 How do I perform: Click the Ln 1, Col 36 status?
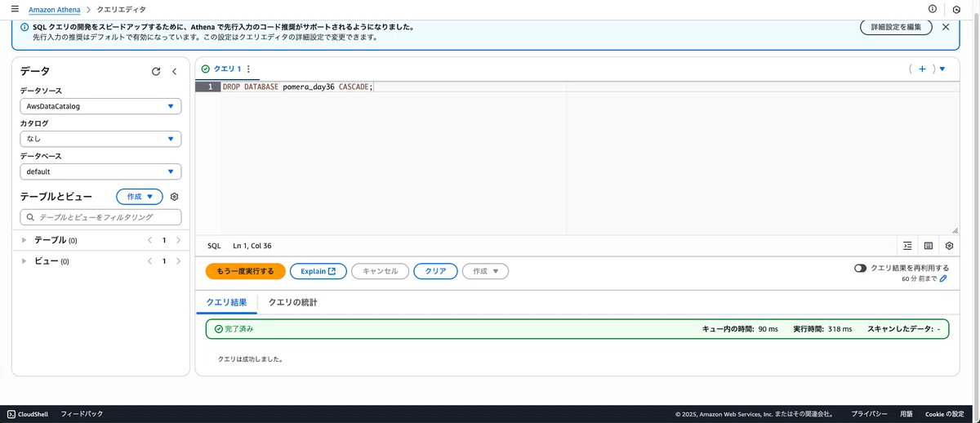(252, 246)
